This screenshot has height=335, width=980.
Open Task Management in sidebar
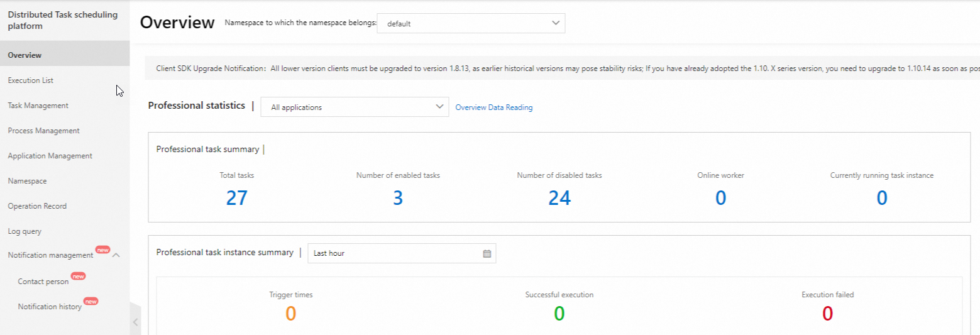(38, 106)
